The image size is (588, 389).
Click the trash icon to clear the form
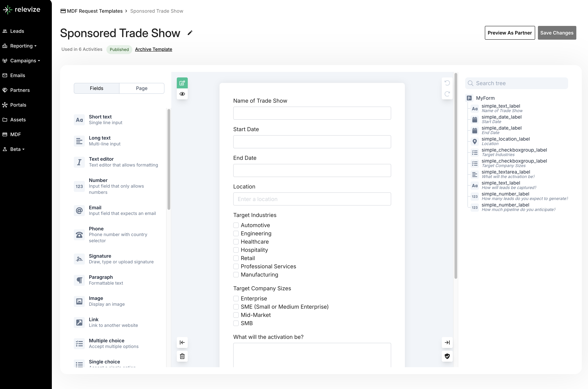182,356
